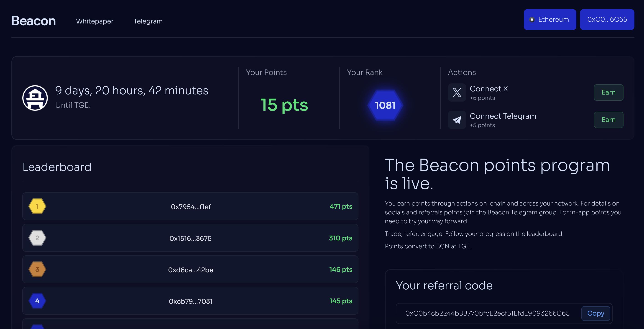Click the blue rank 4 hexagon badge

point(37,301)
